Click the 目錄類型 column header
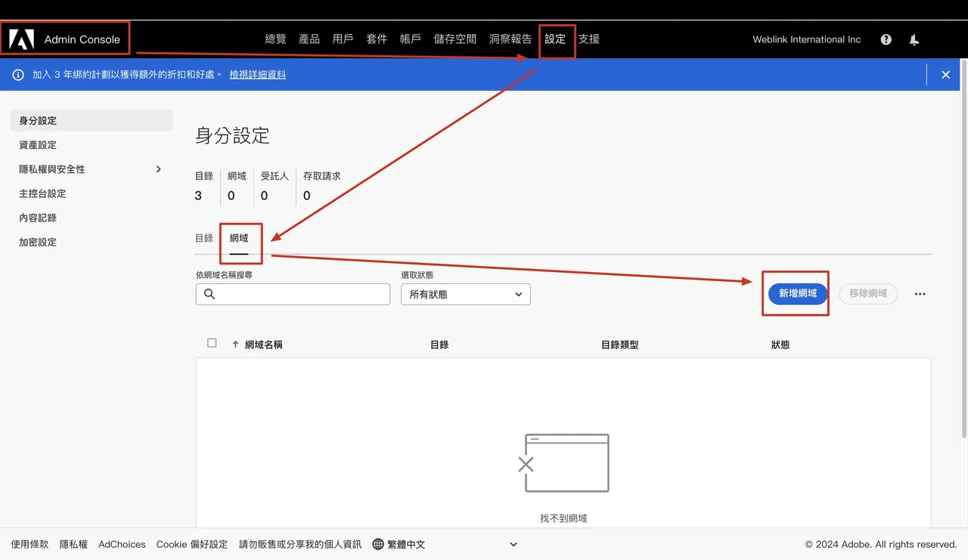The height and width of the screenshot is (560, 968). pyautogui.click(x=620, y=345)
